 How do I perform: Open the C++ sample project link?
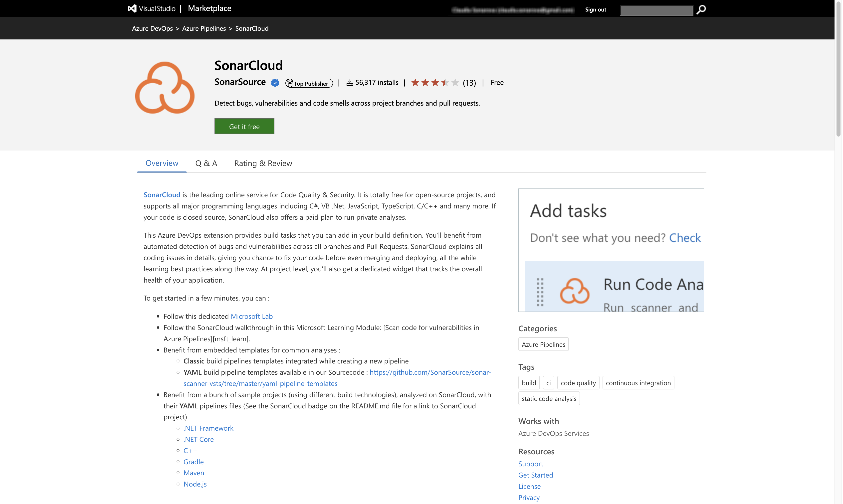point(190,451)
